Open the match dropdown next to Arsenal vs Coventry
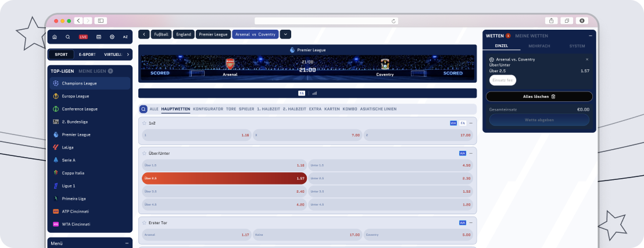The height and width of the screenshot is (248, 644). (285, 34)
